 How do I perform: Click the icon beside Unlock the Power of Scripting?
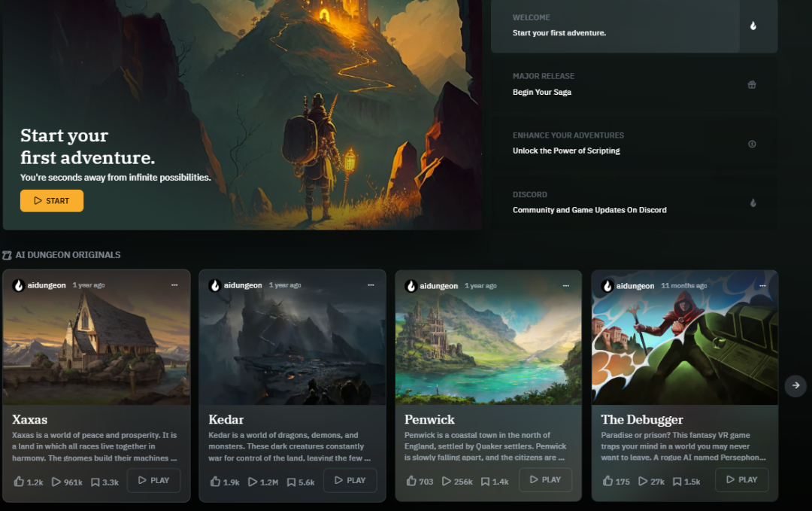pyautogui.click(x=752, y=144)
